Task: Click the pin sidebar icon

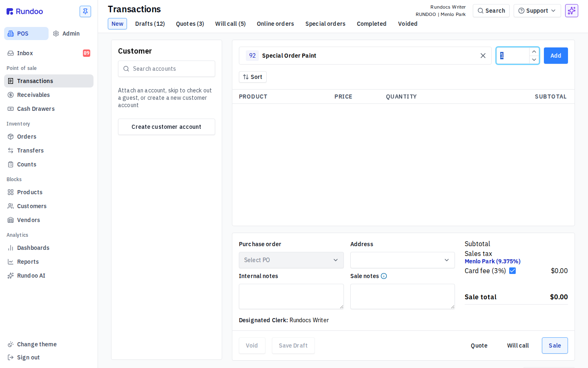Action: coord(85,11)
